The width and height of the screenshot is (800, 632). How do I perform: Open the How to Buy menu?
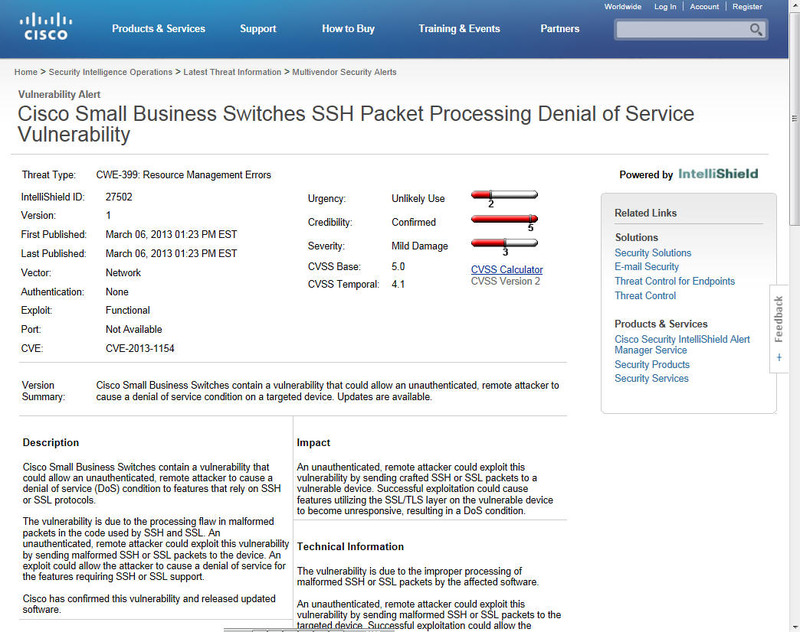tap(348, 29)
